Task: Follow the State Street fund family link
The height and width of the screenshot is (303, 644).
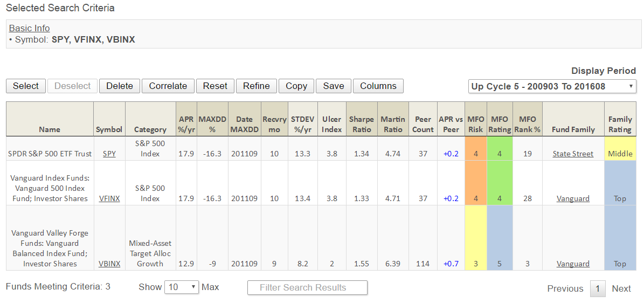Action: click(x=573, y=154)
